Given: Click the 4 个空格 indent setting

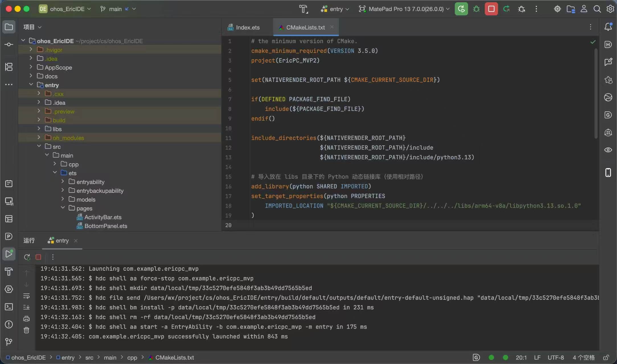Looking at the screenshot, I should pyautogui.click(x=583, y=357).
